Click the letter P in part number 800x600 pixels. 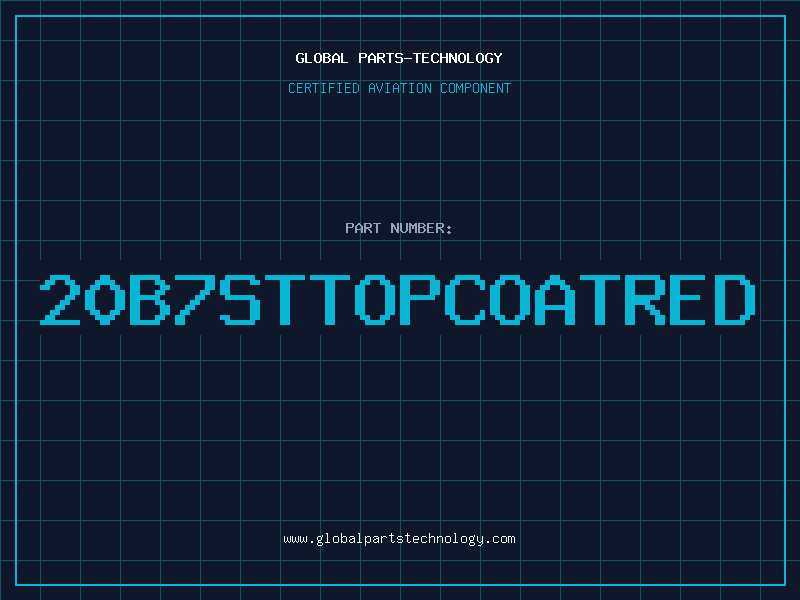point(419,300)
